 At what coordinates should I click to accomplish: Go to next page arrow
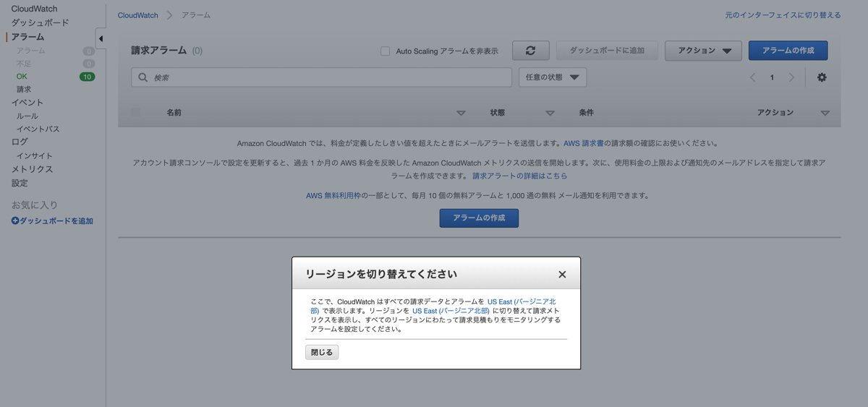click(x=791, y=77)
